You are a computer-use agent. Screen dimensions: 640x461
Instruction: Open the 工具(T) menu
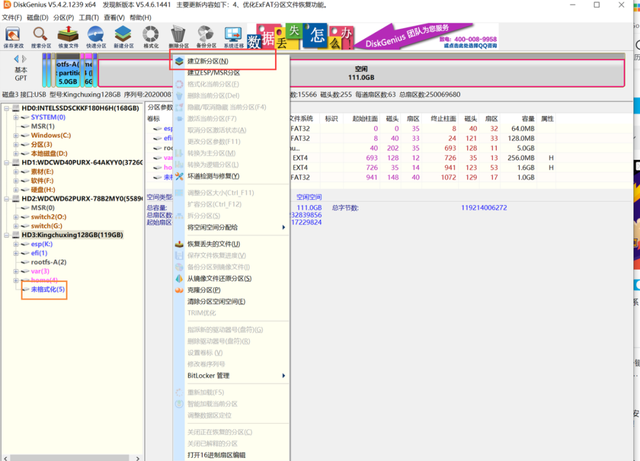coord(89,18)
